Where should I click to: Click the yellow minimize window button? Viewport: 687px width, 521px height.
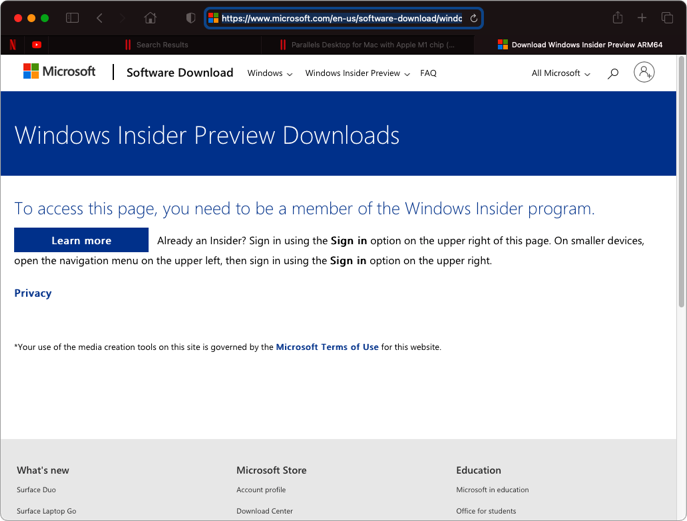[31, 18]
